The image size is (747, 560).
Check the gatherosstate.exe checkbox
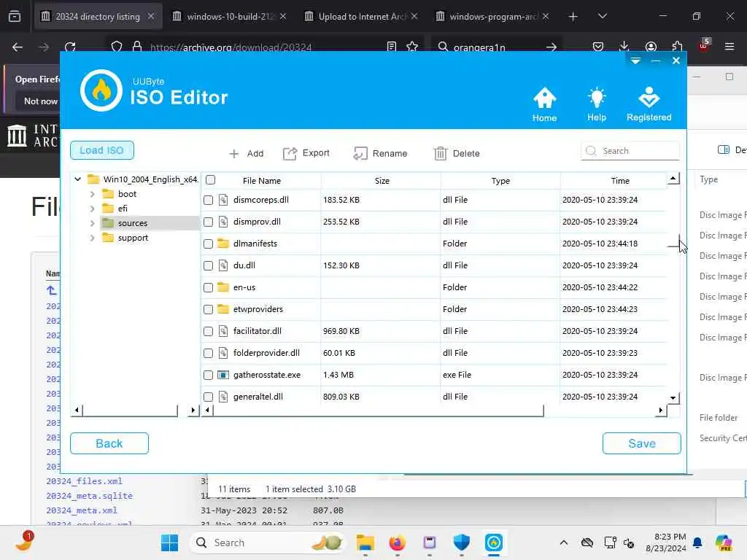(x=208, y=376)
